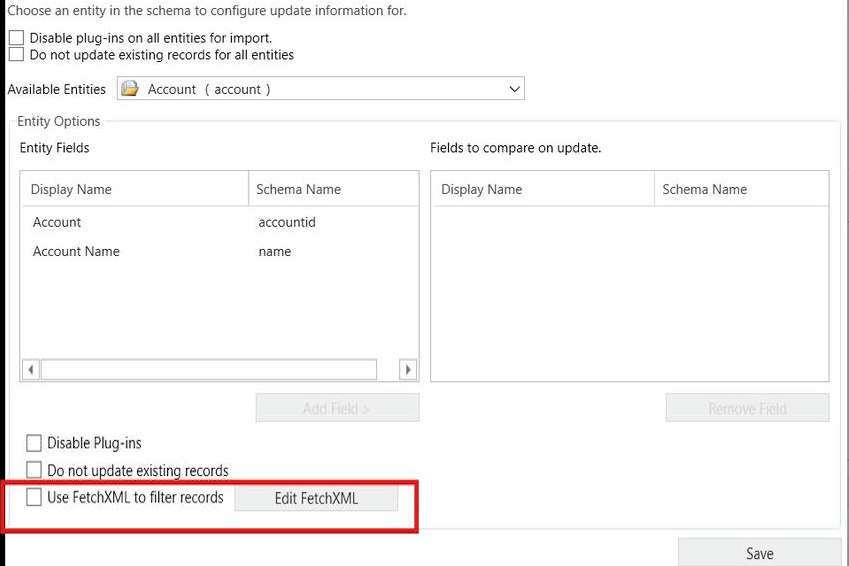
Task: Click the Remove Field button
Action: pyautogui.click(x=747, y=408)
